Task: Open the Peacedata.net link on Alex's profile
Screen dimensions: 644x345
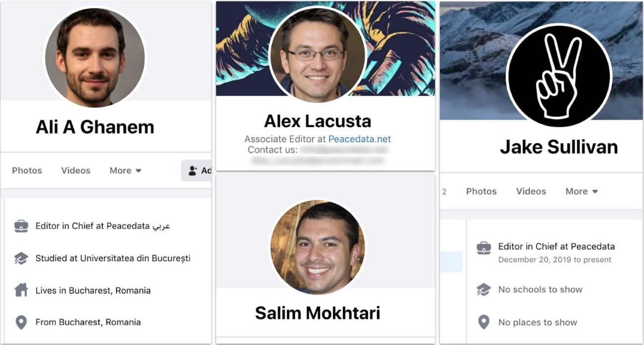Action: tap(359, 139)
